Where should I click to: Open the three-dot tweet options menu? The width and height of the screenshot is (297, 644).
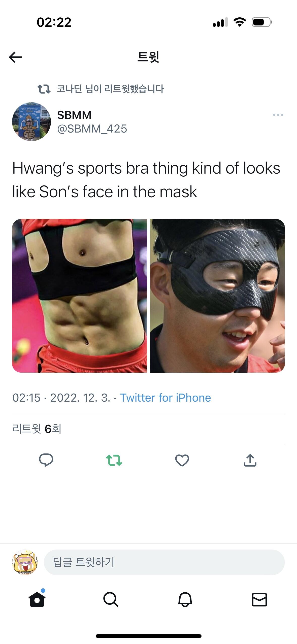pos(278,115)
